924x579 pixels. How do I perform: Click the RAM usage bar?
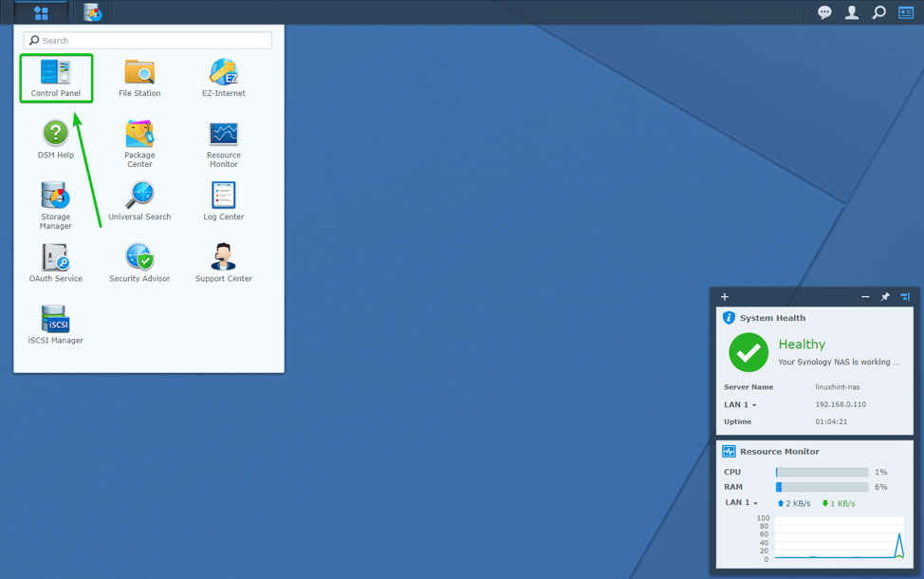pyautogui.click(x=822, y=487)
